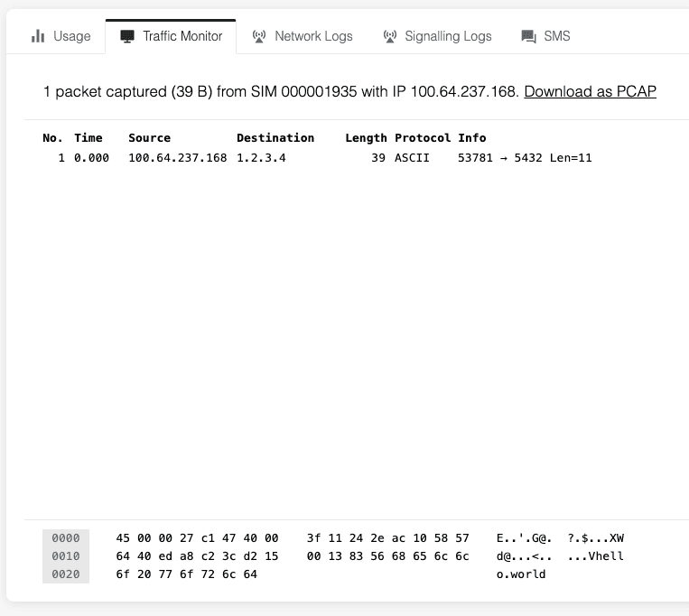The width and height of the screenshot is (689, 616).
Task: Click hex offset 0000
Action: (x=66, y=538)
